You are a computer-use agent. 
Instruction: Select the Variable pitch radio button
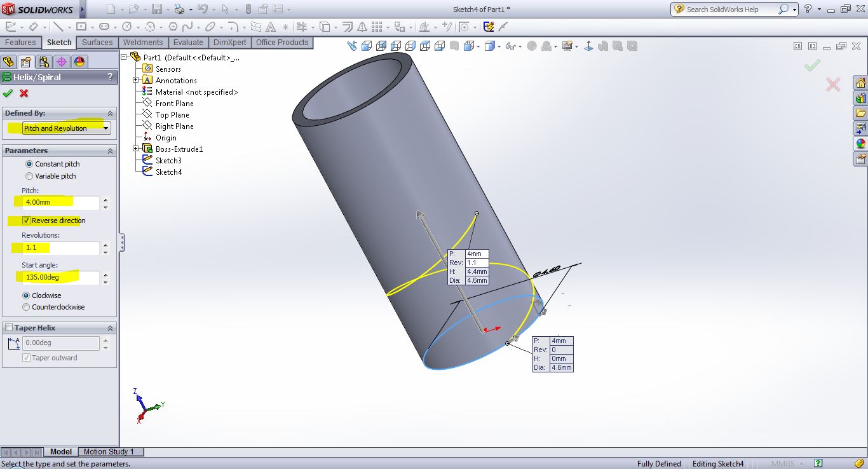coord(29,176)
